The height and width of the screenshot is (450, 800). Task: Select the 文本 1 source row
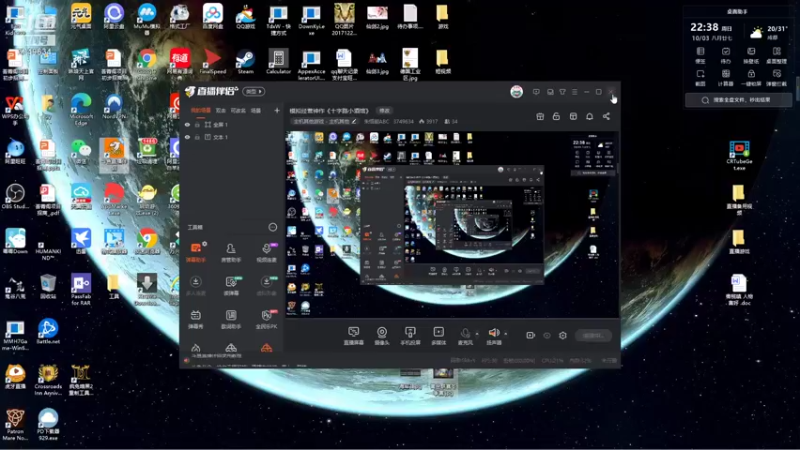[232, 137]
